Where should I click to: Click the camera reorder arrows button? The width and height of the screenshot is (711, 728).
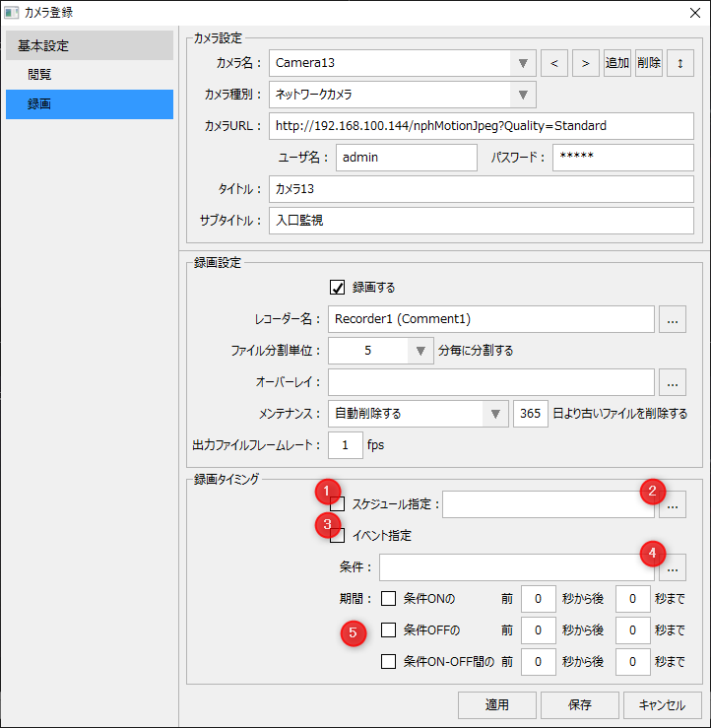pyautogui.click(x=679, y=63)
